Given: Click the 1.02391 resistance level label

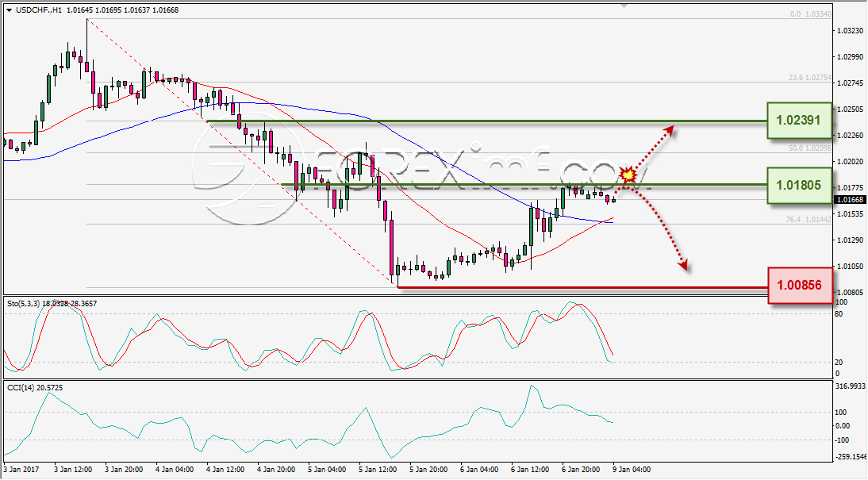Looking at the screenshot, I should pyautogui.click(x=799, y=120).
